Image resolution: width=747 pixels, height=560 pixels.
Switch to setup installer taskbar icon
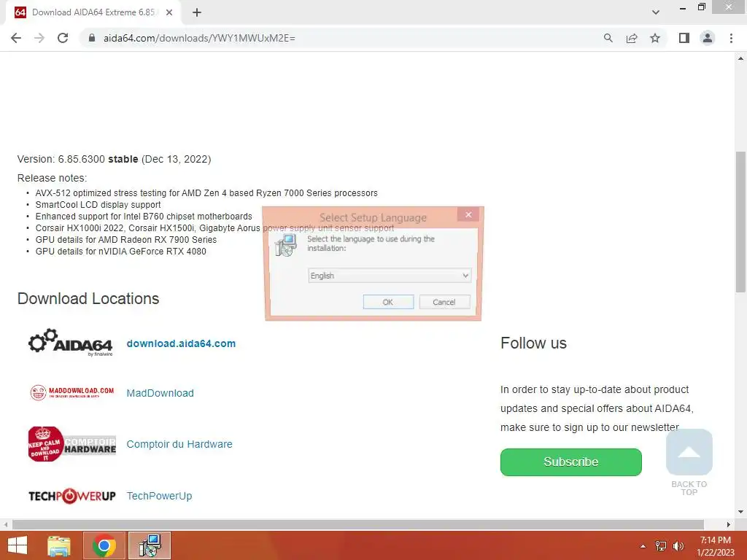pyautogui.click(x=150, y=545)
